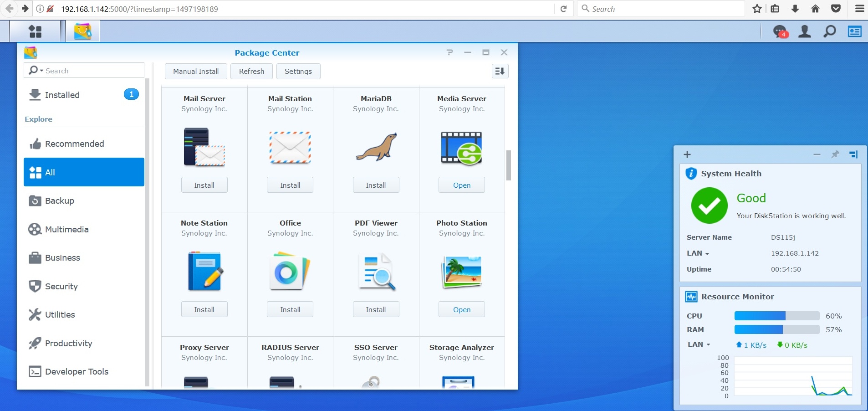Click the browser address bar
868x411 pixels.
click(305, 9)
